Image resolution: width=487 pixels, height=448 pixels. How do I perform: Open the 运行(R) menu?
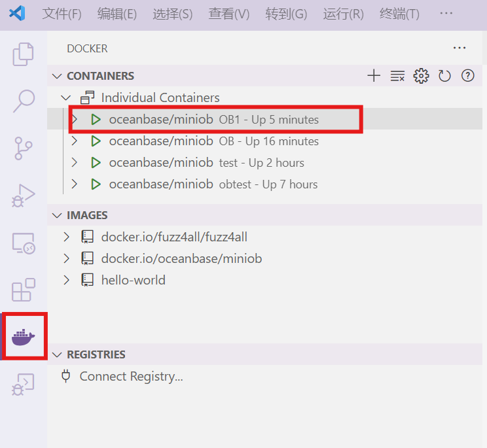tap(343, 14)
